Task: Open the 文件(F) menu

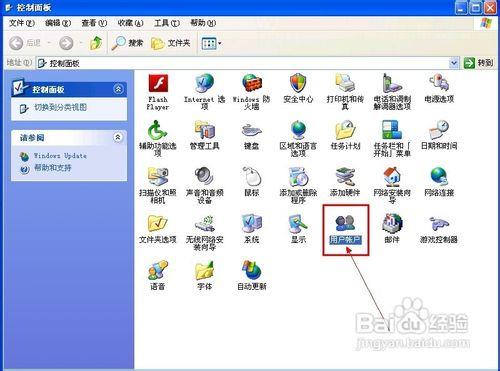Action: pyautogui.click(x=22, y=23)
